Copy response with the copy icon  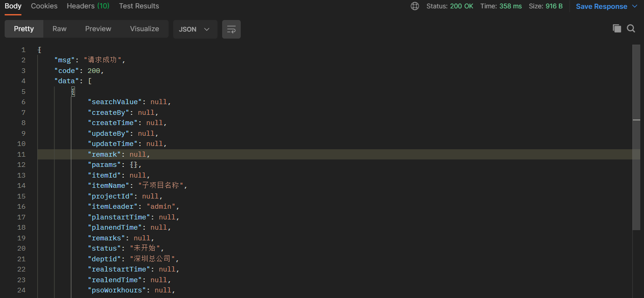tap(617, 28)
